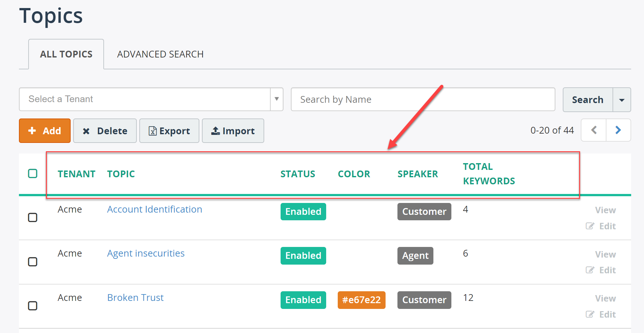Expand the Search button dropdown caret
The width and height of the screenshot is (644, 333).
(622, 100)
